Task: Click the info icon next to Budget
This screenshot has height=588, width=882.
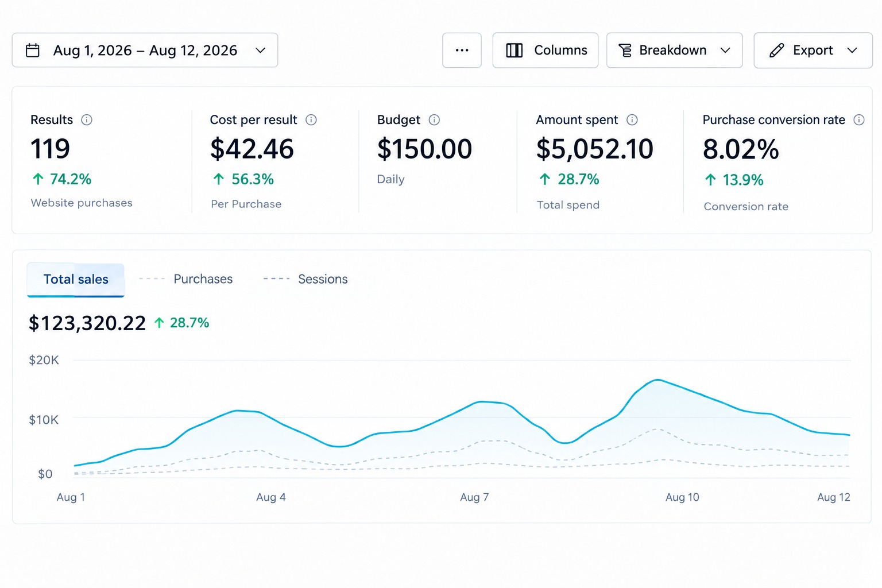Action: (434, 119)
